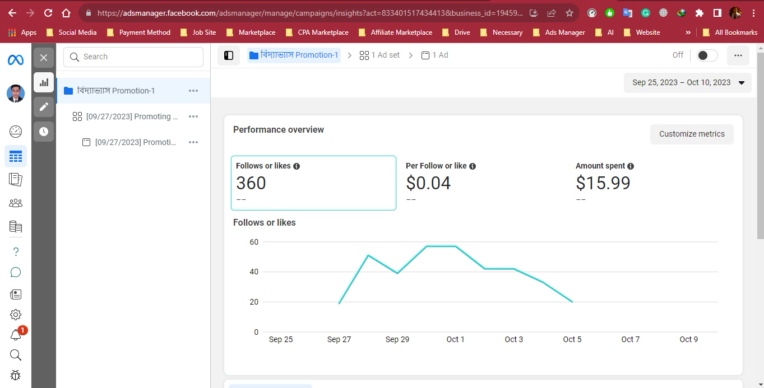Close the side panel with X icon
764x388 pixels.
[43, 58]
